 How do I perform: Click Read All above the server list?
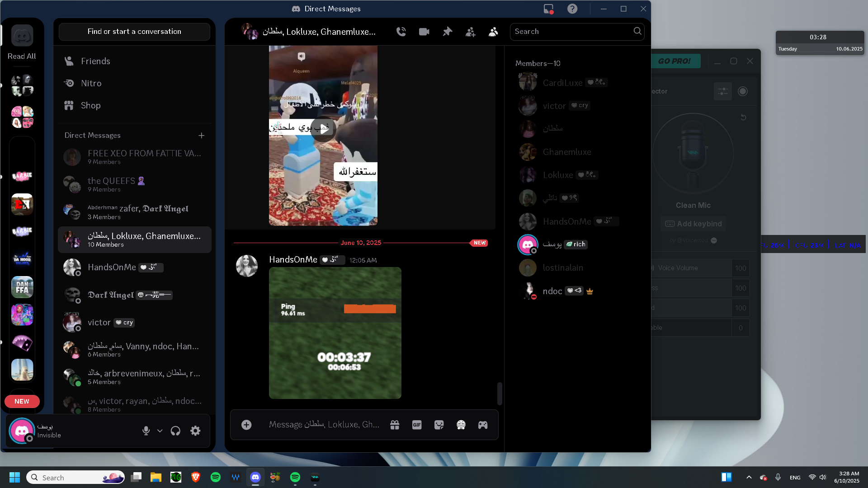(x=22, y=56)
